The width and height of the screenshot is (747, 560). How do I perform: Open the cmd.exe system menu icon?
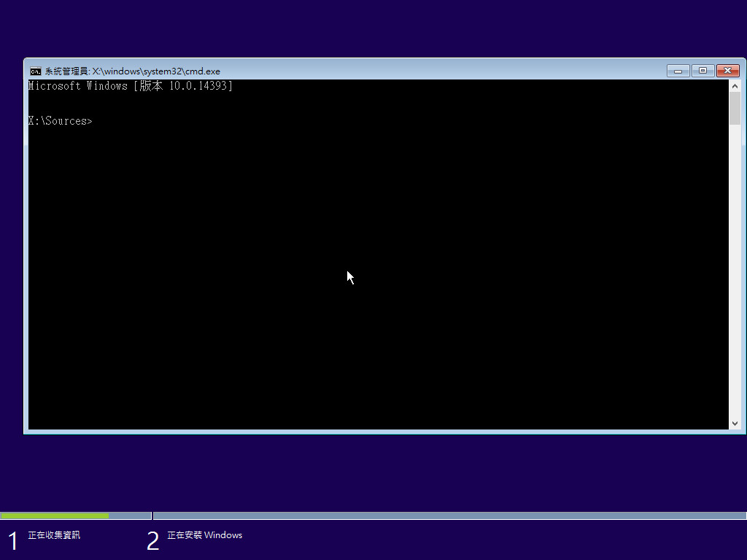[36, 71]
